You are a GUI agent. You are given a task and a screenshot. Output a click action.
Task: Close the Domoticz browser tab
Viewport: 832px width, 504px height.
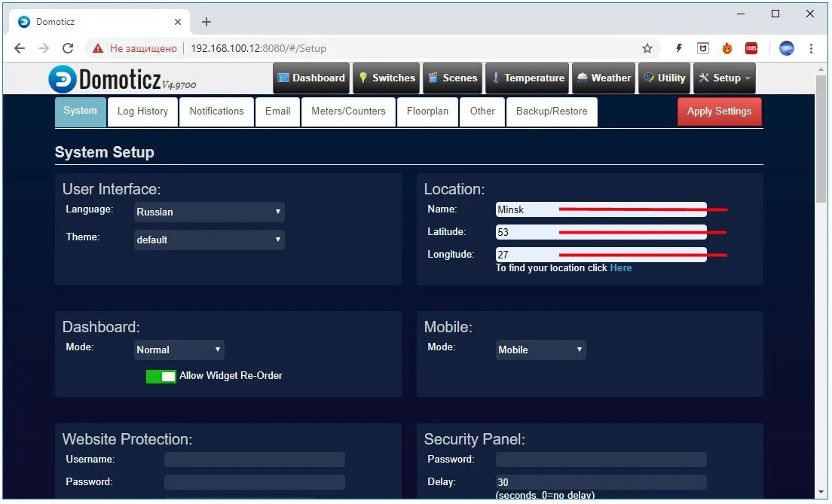pos(178,22)
